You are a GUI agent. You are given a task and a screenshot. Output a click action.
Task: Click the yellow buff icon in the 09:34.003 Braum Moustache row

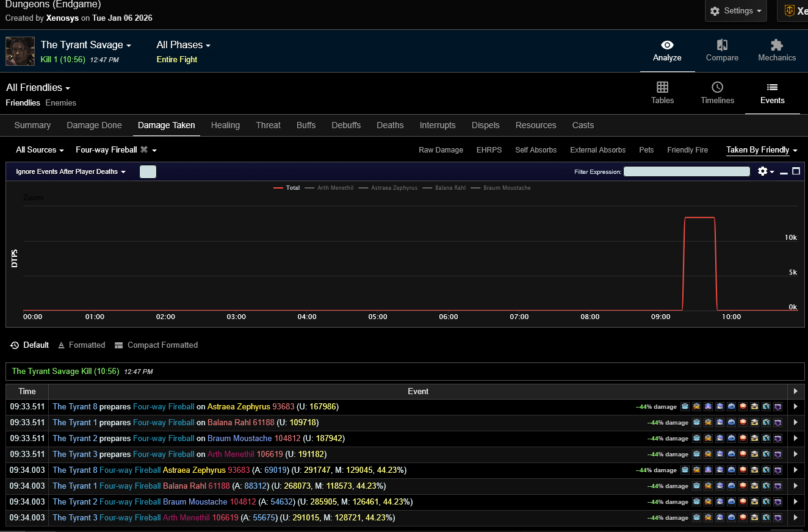[x=754, y=502]
